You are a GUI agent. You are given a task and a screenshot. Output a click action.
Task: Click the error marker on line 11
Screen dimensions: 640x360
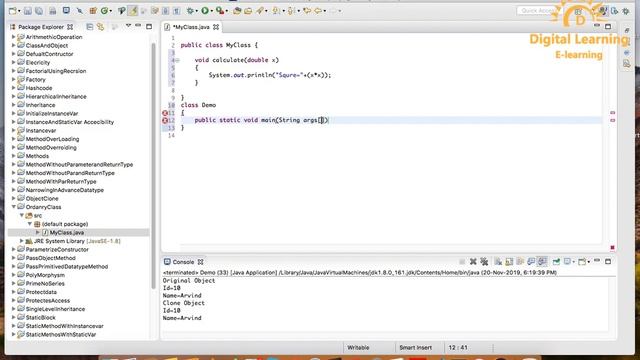(x=165, y=113)
